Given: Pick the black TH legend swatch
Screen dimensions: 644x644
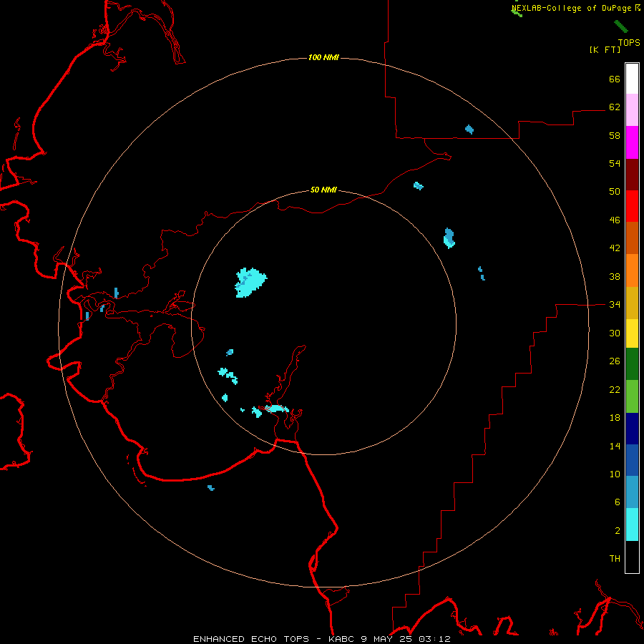Looking at the screenshot, I should click(x=632, y=557).
